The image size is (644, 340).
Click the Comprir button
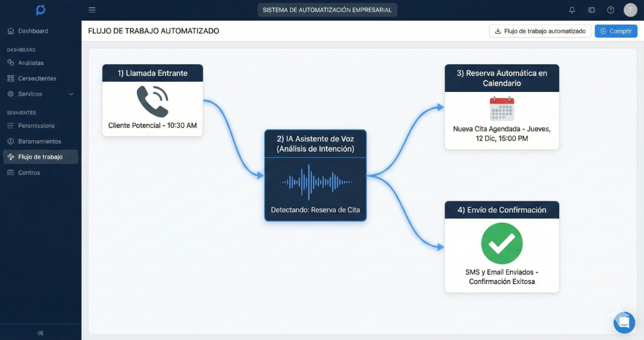click(616, 31)
